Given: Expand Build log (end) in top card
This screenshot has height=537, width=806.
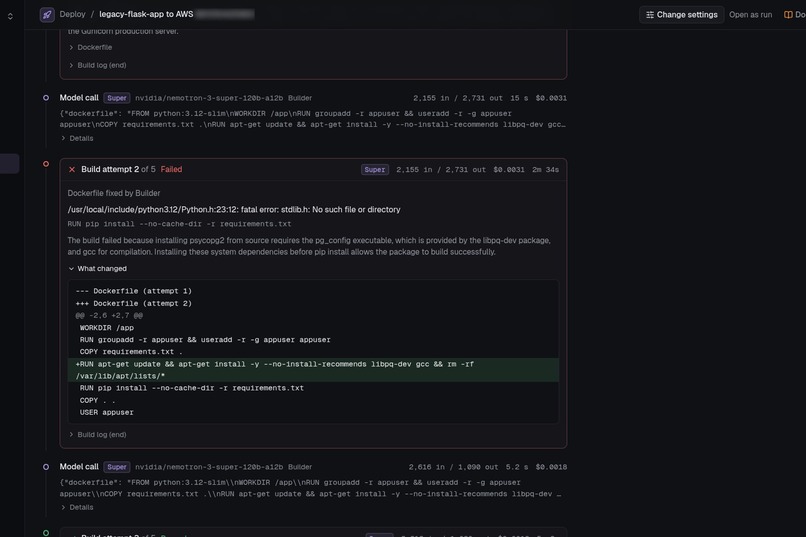Looking at the screenshot, I should coord(98,65).
